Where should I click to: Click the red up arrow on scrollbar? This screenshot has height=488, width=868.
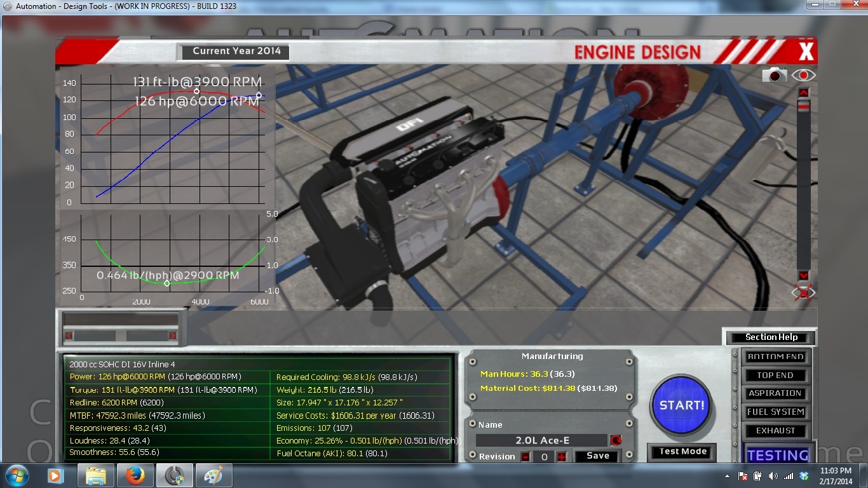click(x=804, y=93)
